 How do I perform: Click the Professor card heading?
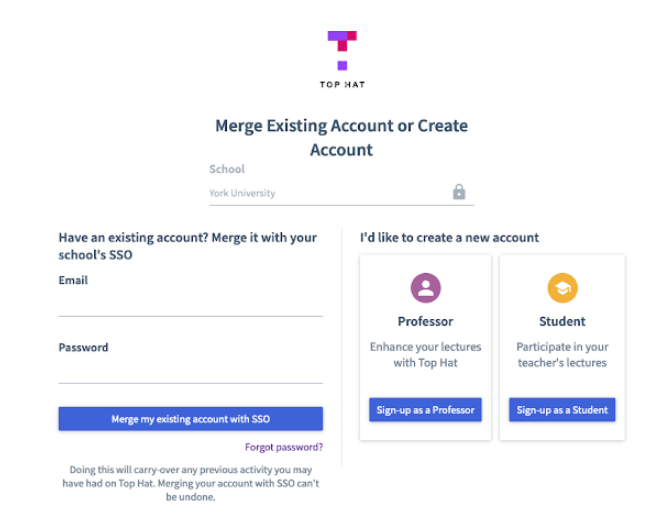click(426, 322)
